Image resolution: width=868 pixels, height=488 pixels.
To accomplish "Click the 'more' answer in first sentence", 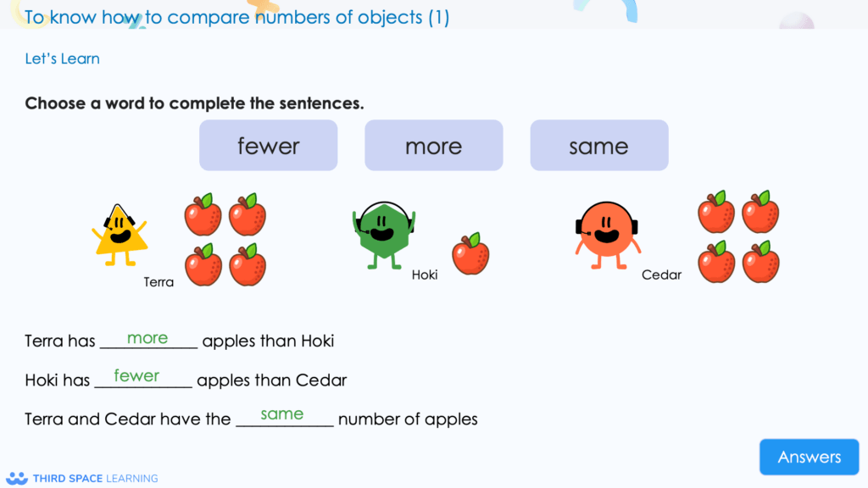I will tap(147, 338).
